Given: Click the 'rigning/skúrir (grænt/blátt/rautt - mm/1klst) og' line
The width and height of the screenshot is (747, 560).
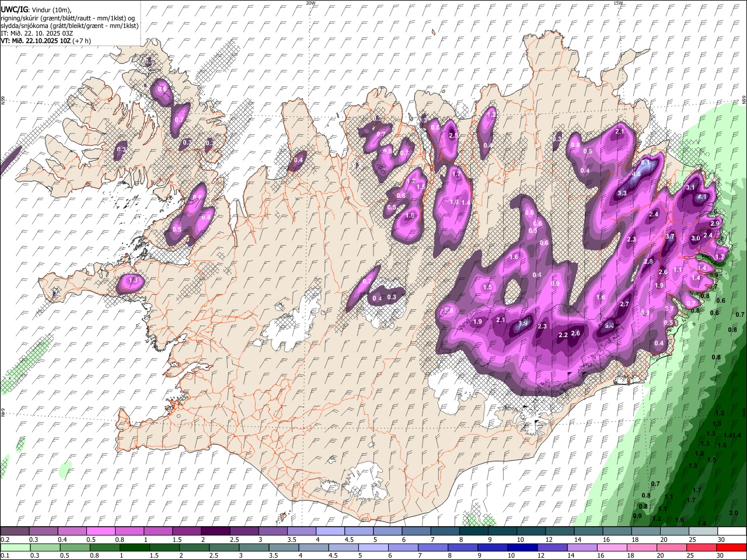Looking at the screenshot, I should pyautogui.click(x=68, y=17).
